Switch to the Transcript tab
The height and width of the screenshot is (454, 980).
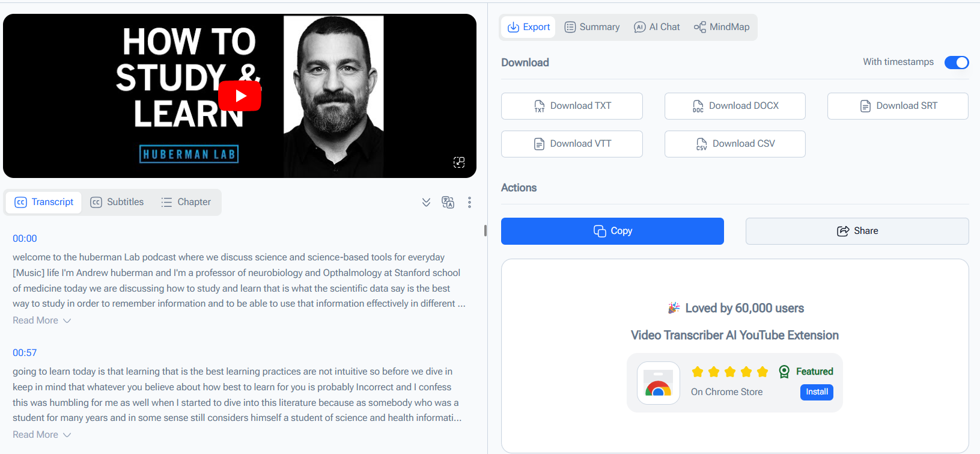pos(44,202)
